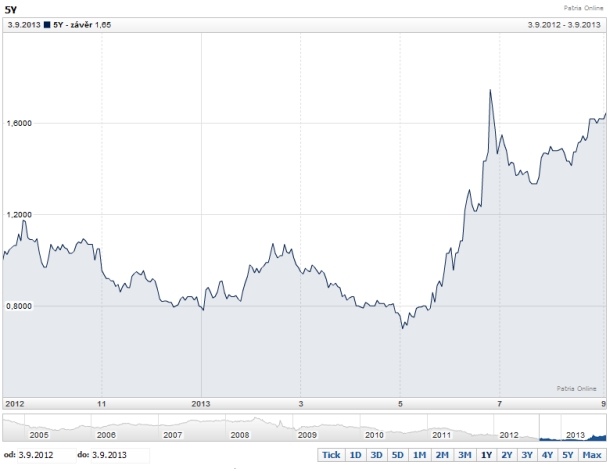This screenshot has height=469, width=610.
Task: Click the chart peak near month 7
Action: pyautogui.click(x=490, y=91)
